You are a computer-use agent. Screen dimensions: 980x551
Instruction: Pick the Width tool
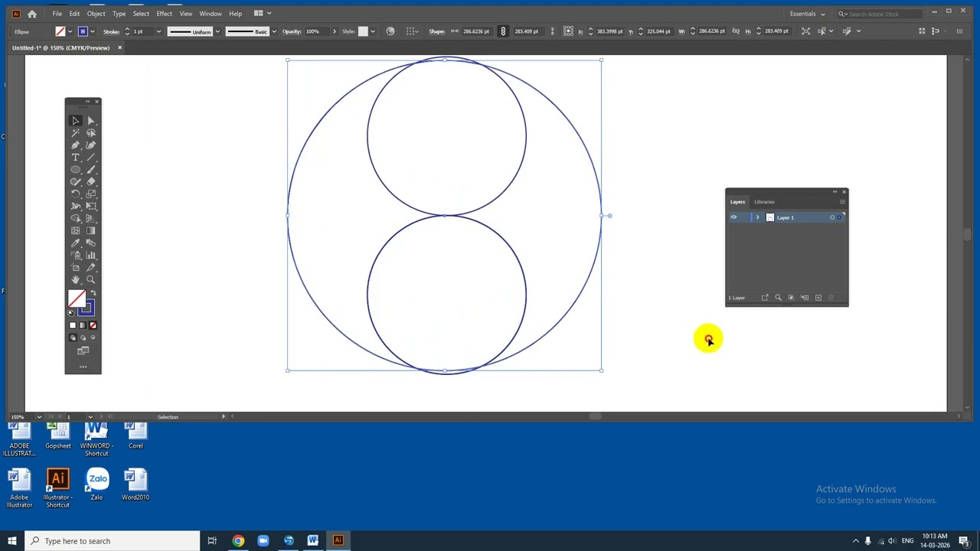[75, 207]
